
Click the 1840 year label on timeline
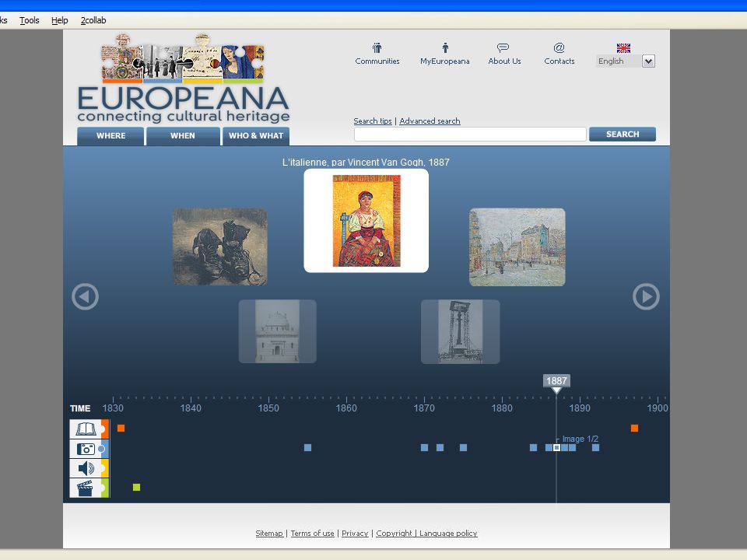(191, 408)
